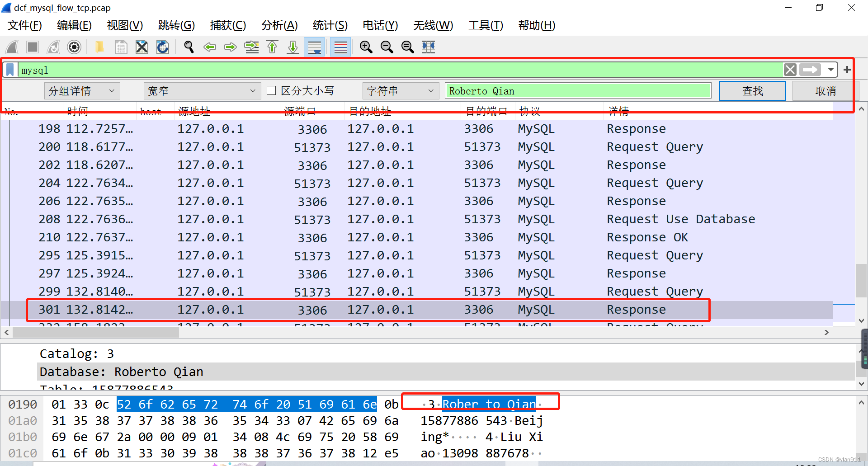The height and width of the screenshot is (466, 868).
Task: Click the zoom in icon
Action: (366, 47)
